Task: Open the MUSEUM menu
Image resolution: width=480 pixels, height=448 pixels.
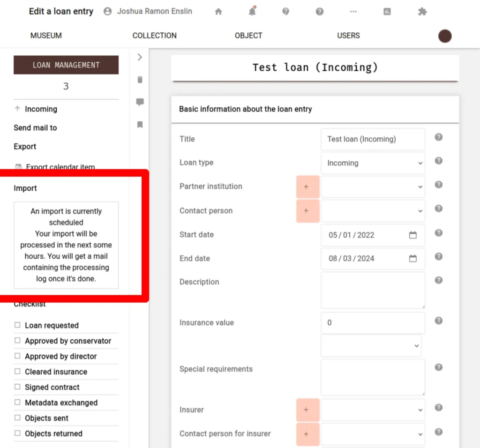Action: tap(46, 36)
